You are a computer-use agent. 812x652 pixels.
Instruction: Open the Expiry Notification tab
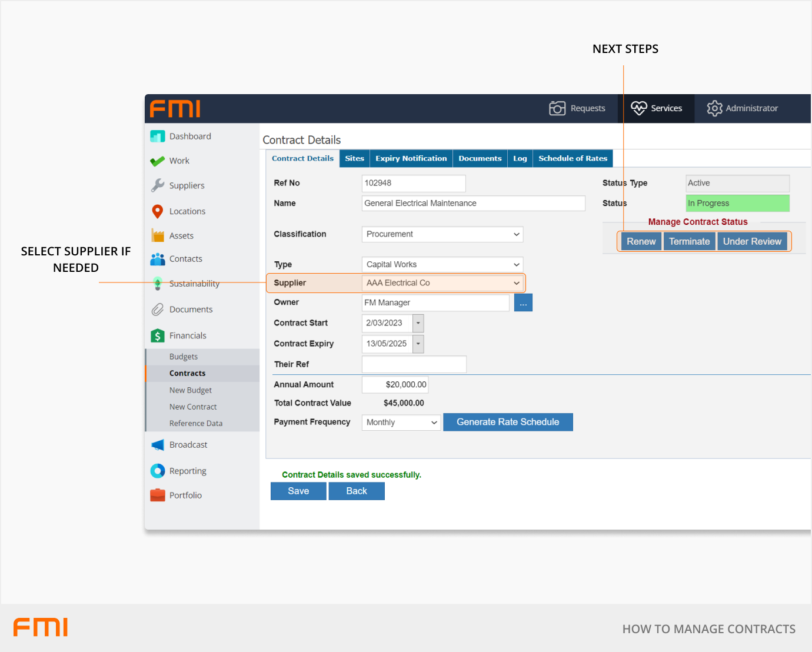click(x=411, y=158)
